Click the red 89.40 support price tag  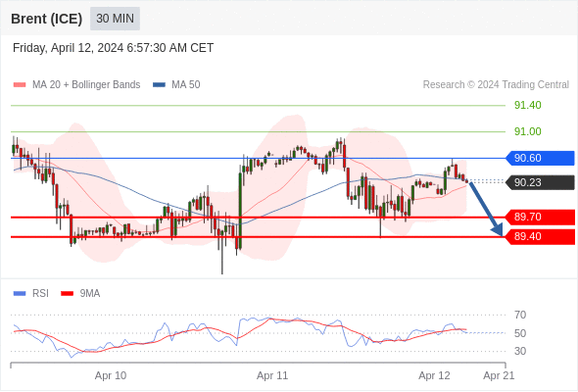click(539, 237)
